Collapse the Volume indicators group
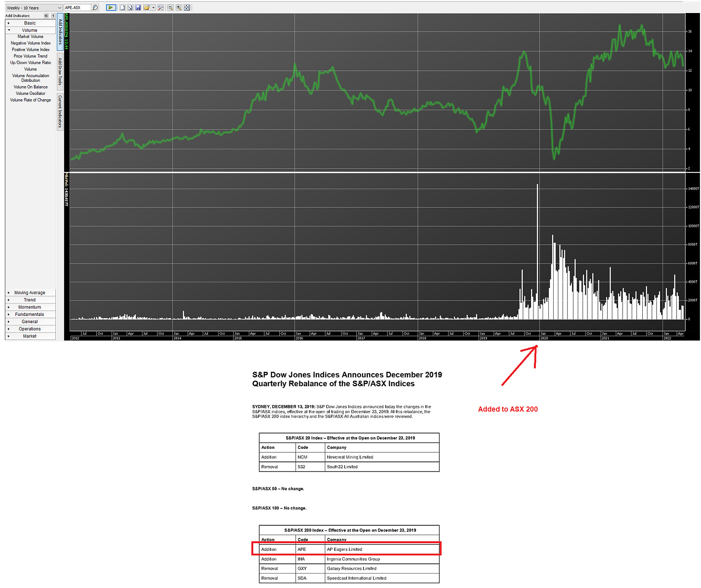The image size is (701, 588). (x=30, y=30)
